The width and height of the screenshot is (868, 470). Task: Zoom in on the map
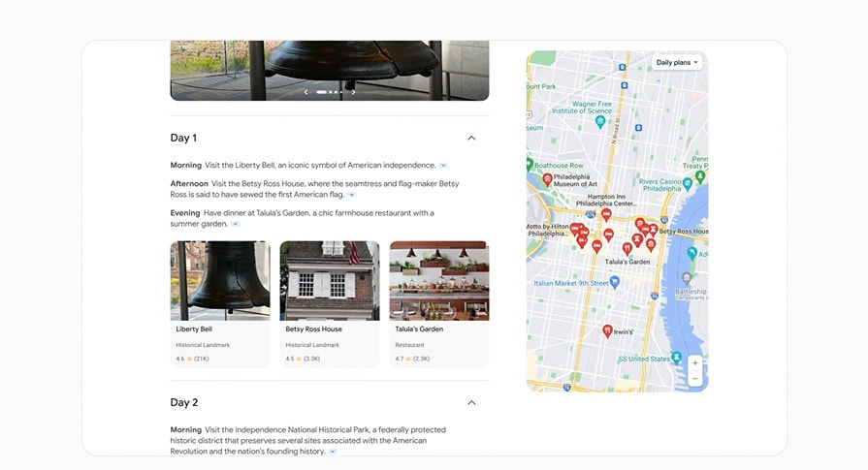click(x=694, y=362)
